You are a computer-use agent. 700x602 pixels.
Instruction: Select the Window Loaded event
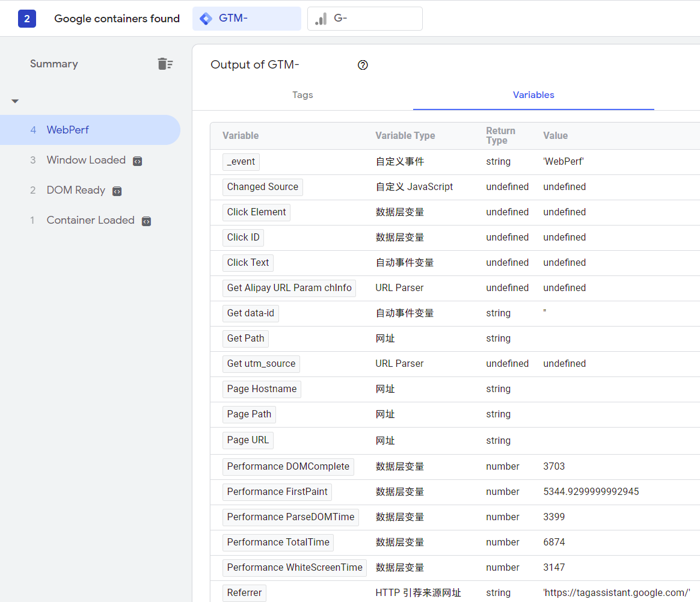point(86,160)
